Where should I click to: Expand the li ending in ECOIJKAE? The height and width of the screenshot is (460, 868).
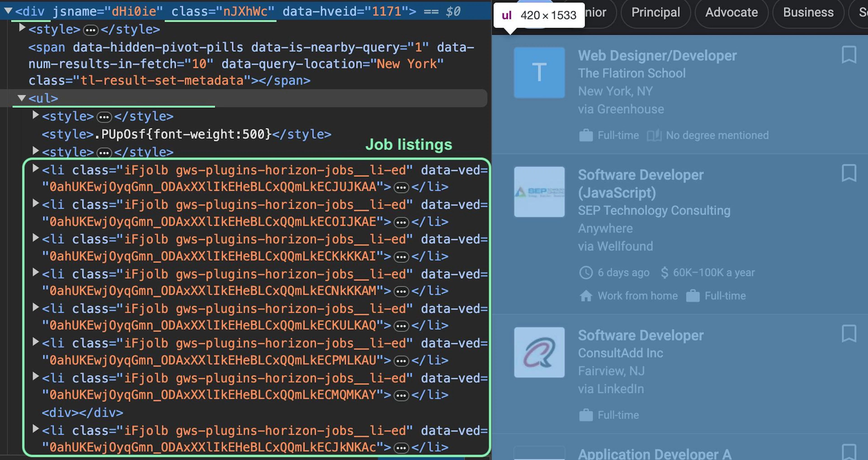pos(35,203)
